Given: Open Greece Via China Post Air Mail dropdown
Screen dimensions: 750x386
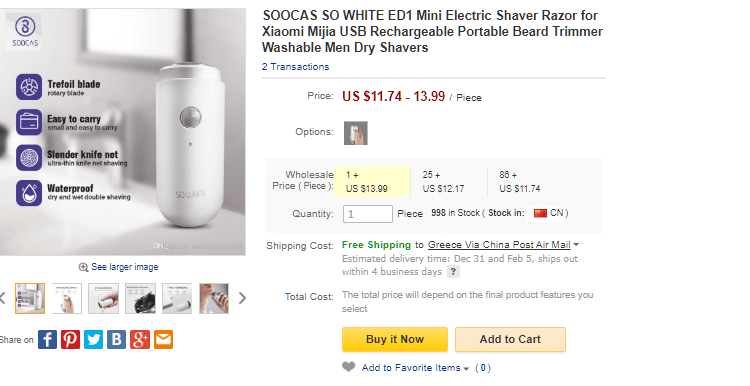Looking at the screenshot, I should [503, 244].
